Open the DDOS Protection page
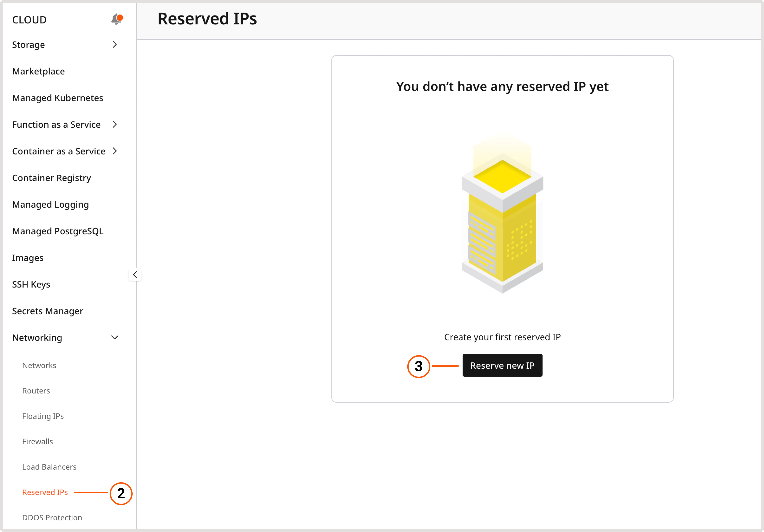The width and height of the screenshot is (764, 532). (x=52, y=517)
